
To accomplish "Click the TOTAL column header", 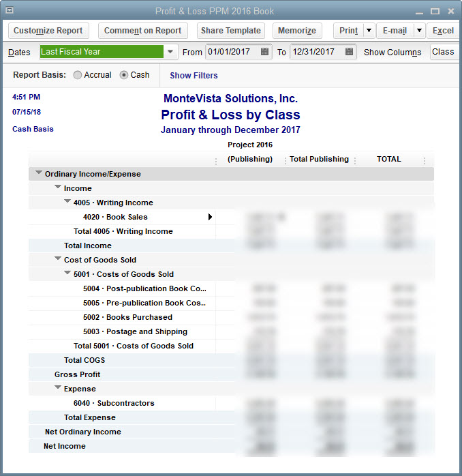I will [389, 159].
